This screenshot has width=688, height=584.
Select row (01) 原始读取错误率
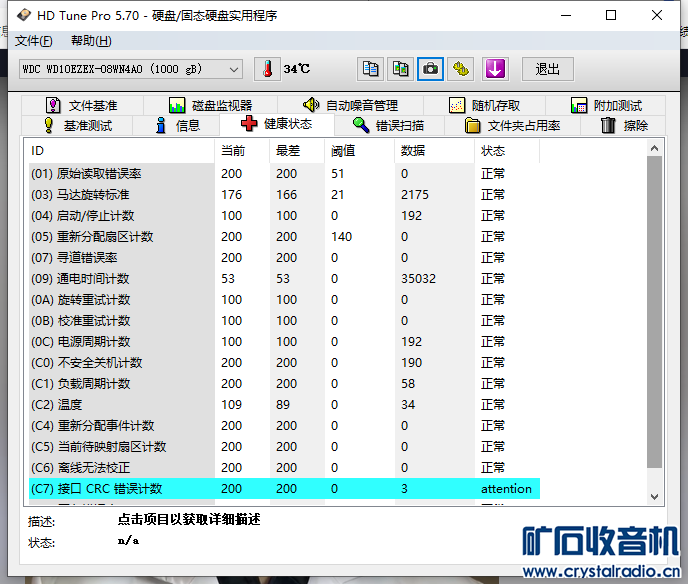tap(284, 174)
